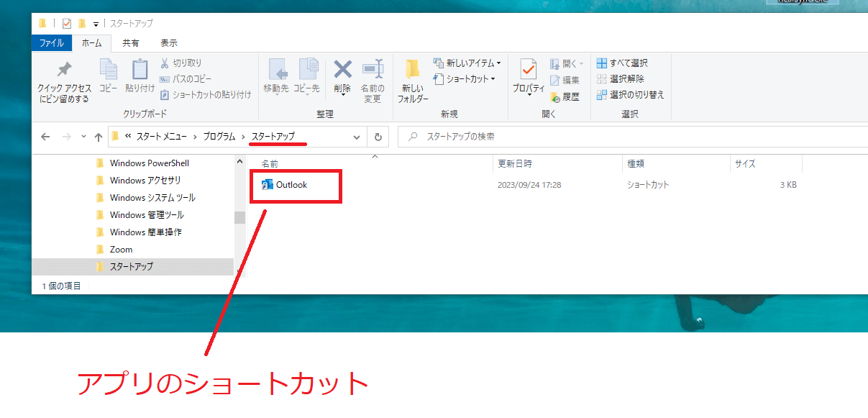Viewport: 868px width, 418px height.
Task: Open the ファイル menu
Action: [x=52, y=42]
